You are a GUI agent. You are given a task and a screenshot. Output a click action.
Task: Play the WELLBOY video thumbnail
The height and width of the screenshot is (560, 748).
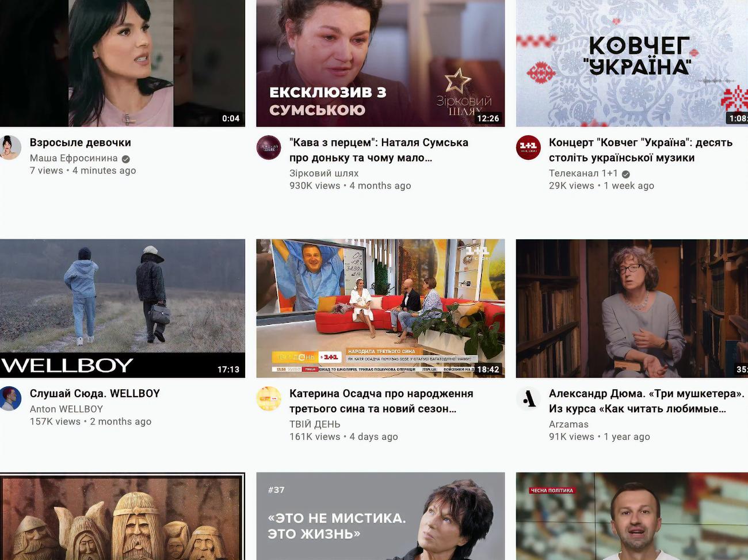[123, 308]
